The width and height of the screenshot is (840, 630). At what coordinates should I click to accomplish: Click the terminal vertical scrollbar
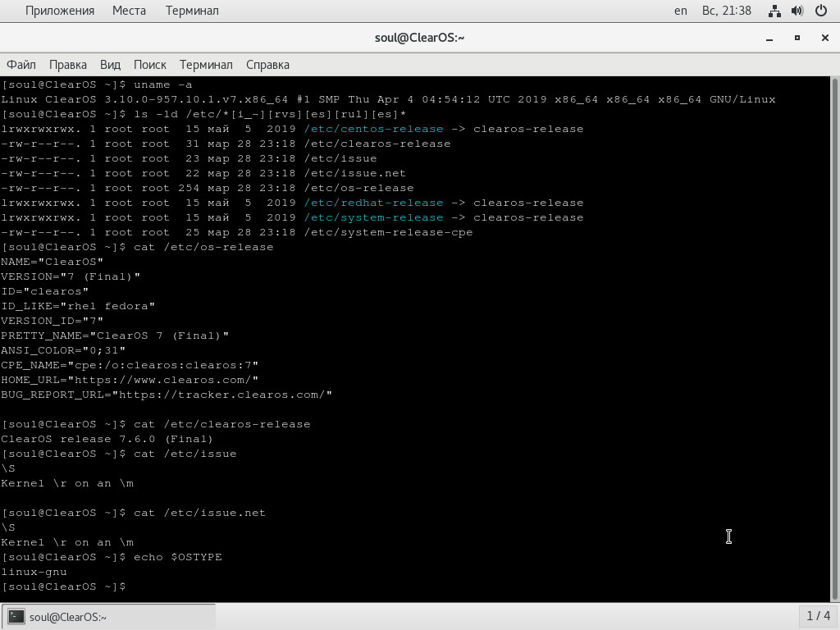pos(834,339)
